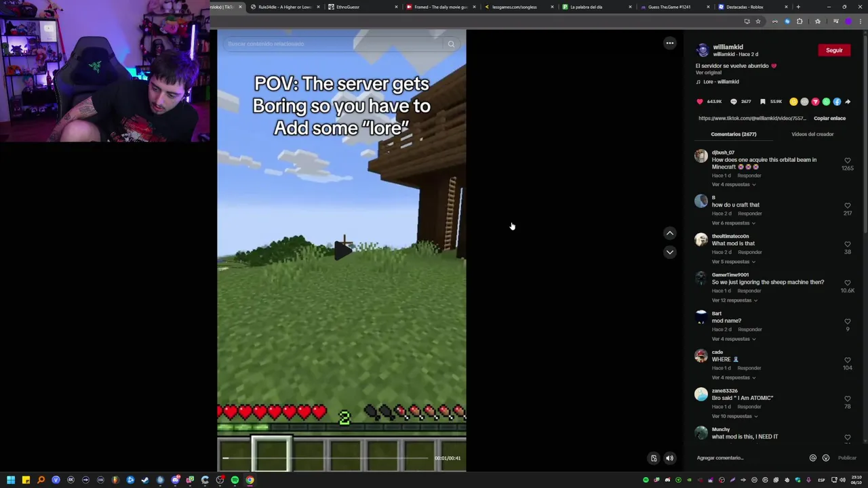Switch to 'Framed - The daily movie' browser tab
This screenshot has height=488, width=868.
coord(441,7)
